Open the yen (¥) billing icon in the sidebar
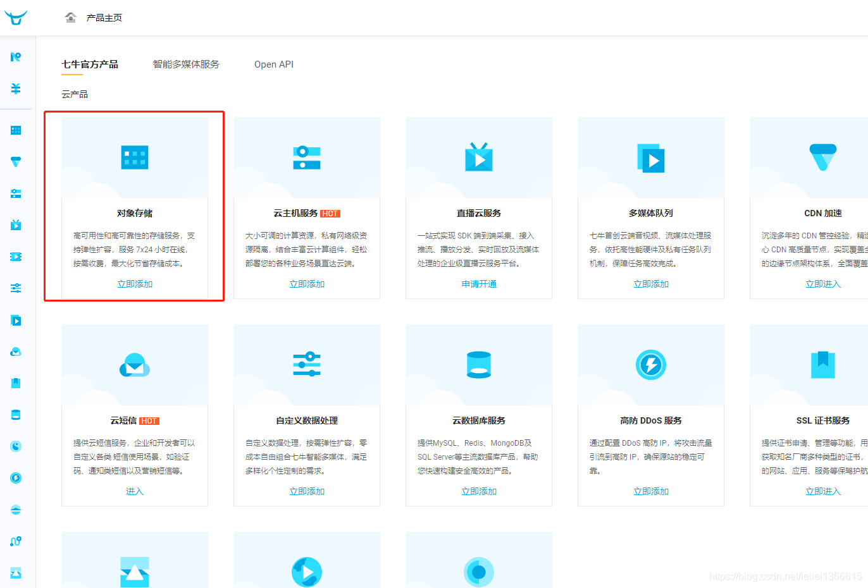The image size is (868, 588). click(x=16, y=89)
